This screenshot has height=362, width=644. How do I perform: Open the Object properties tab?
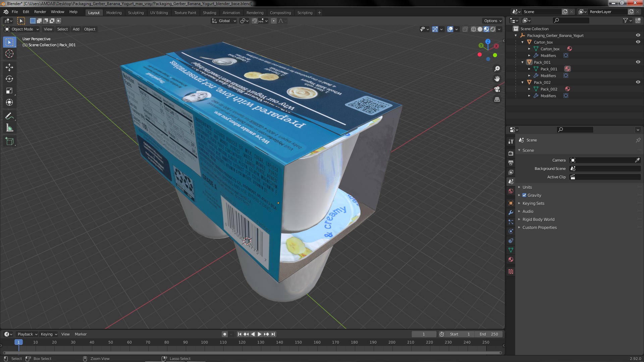(511, 203)
